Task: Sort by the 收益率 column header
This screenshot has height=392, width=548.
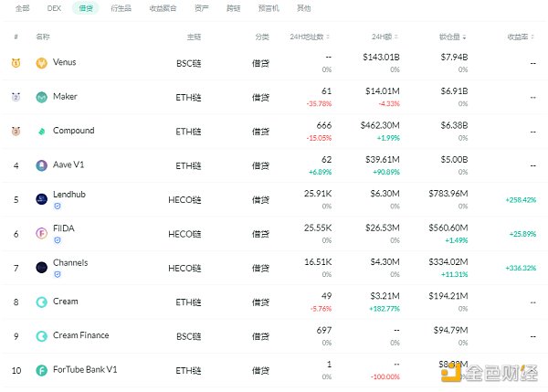Action: tap(521, 37)
